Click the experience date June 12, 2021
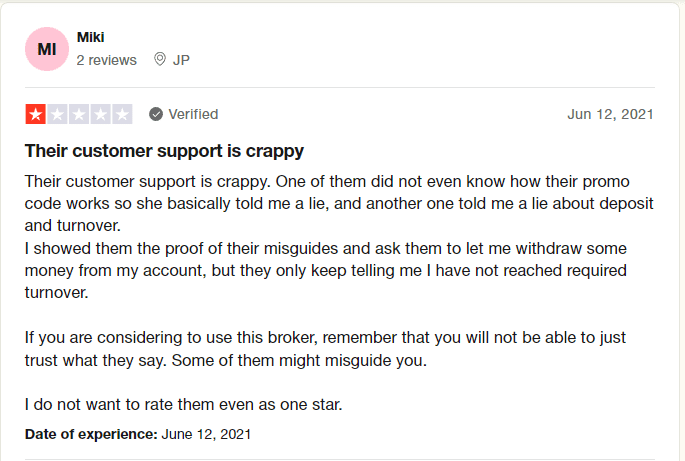Image resolution: width=685 pixels, height=461 pixels. [x=206, y=434]
